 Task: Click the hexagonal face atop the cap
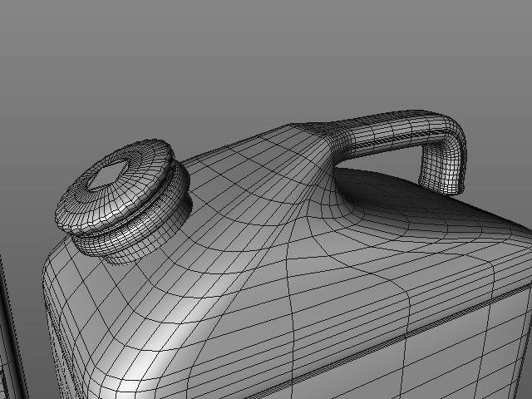(x=108, y=175)
